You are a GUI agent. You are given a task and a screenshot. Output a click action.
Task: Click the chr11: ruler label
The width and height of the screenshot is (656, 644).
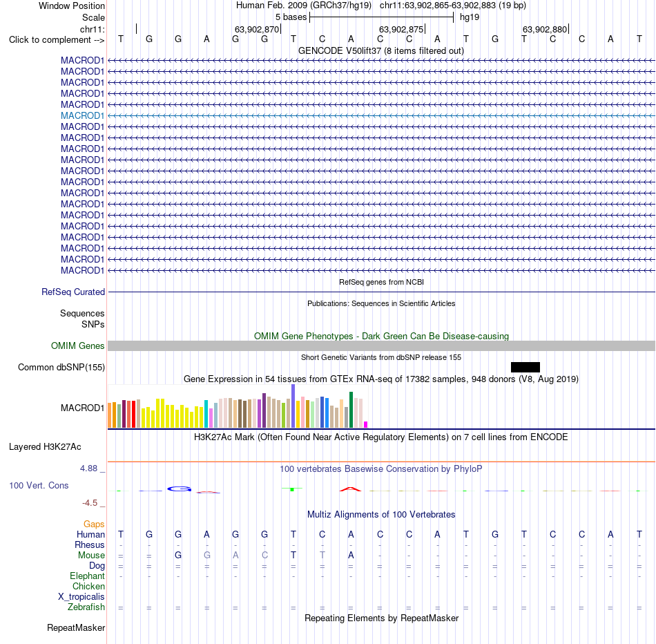(x=93, y=29)
